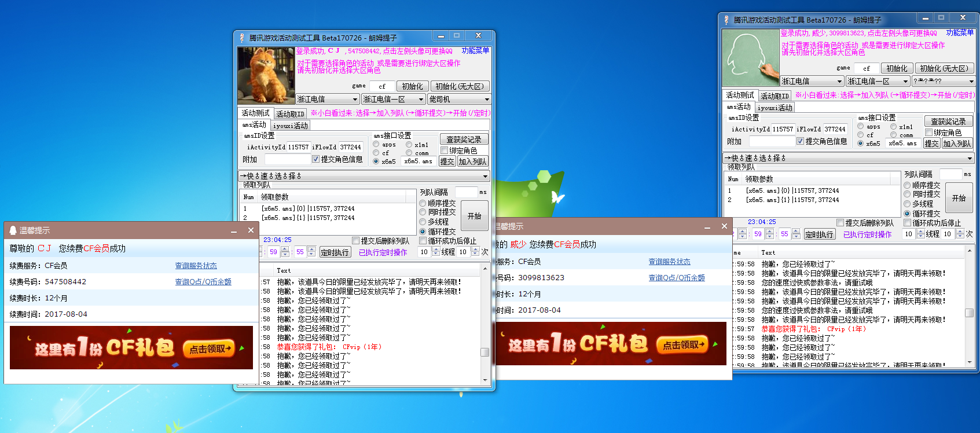Choose 多线程 radio in 威少 window
This screenshot has width=980, height=433.
pyautogui.click(x=907, y=204)
